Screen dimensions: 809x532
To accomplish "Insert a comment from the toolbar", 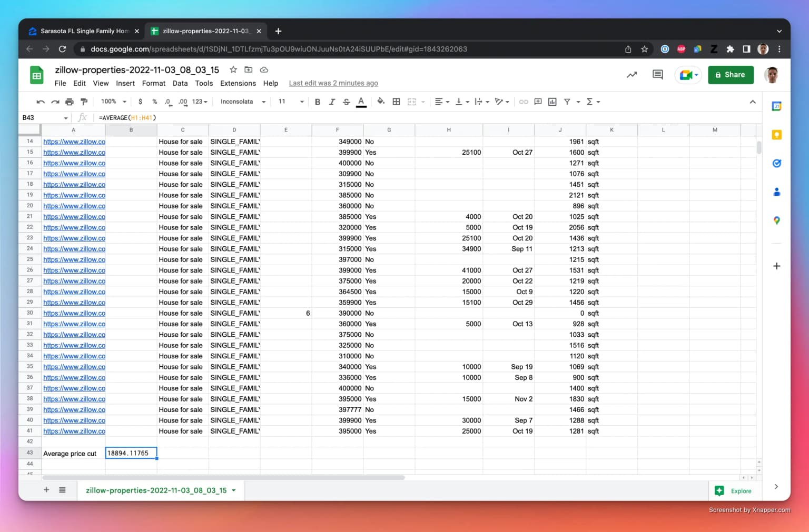I will point(538,102).
